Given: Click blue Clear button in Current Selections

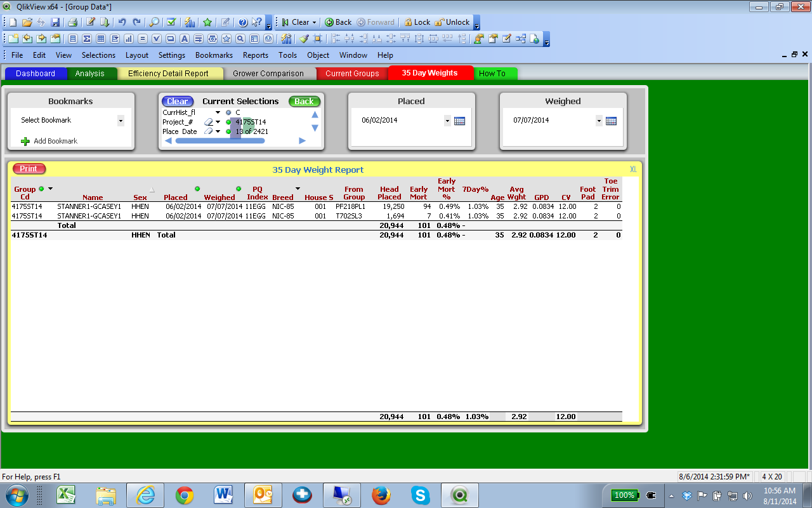Looking at the screenshot, I should [178, 102].
